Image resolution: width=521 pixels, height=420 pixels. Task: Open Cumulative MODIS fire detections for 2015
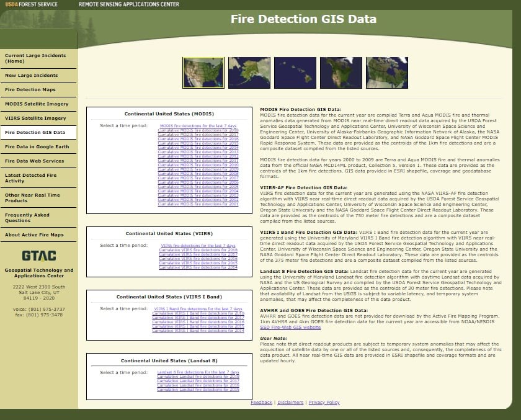coord(198,143)
